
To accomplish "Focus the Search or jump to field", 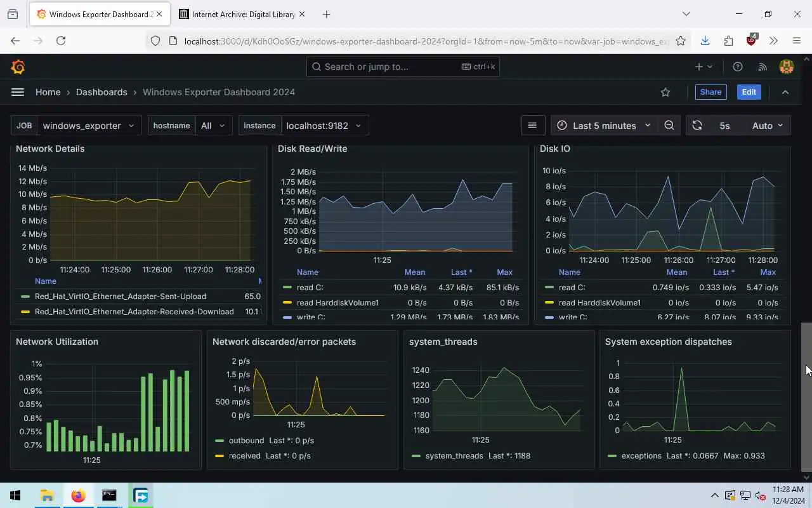I will pyautogui.click(x=403, y=67).
